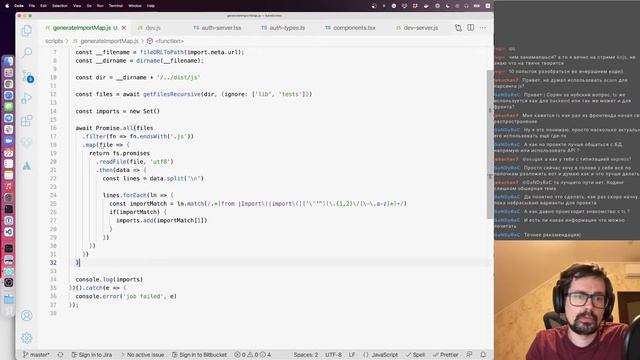Open notifications bell in status bar

pyautogui.click(x=483, y=355)
